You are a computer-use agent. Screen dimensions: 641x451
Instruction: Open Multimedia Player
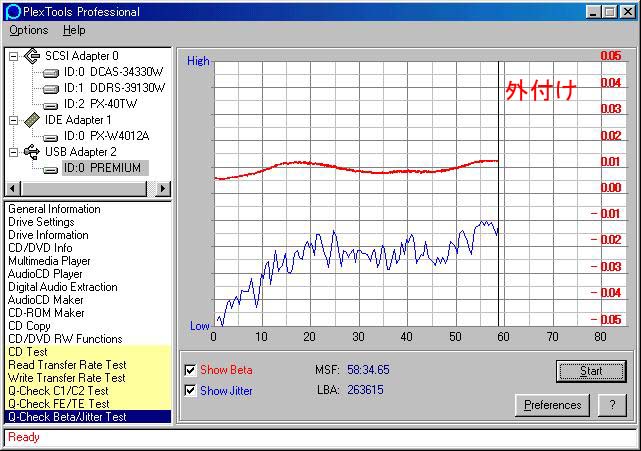[49, 261]
